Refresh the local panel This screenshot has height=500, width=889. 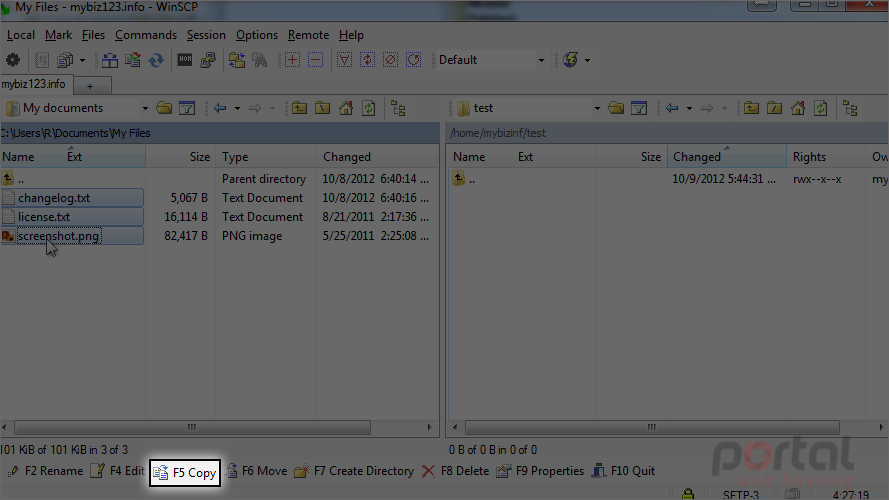coord(369,108)
